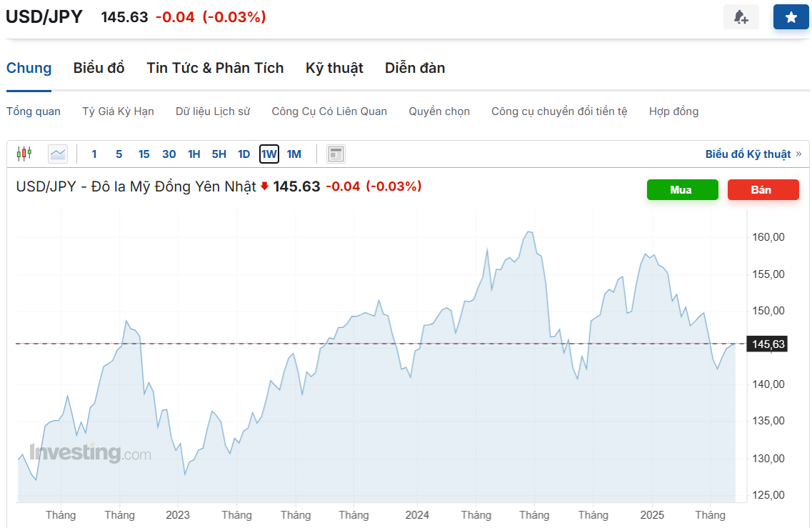The height and width of the screenshot is (528, 812).
Task: Set chart interval to 1D
Action: tap(244, 154)
